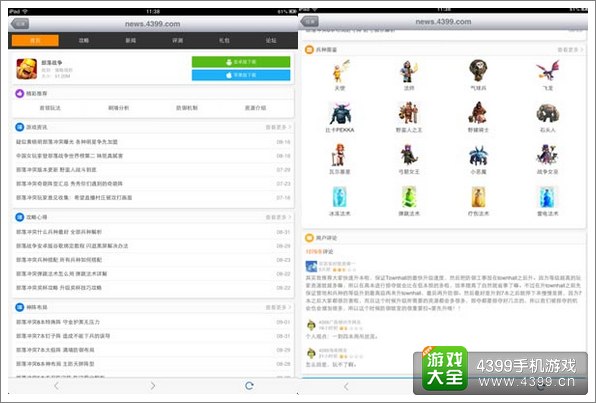Switch to the 新闻 tab
The image size is (596, 403).
[x=131, y=40]
